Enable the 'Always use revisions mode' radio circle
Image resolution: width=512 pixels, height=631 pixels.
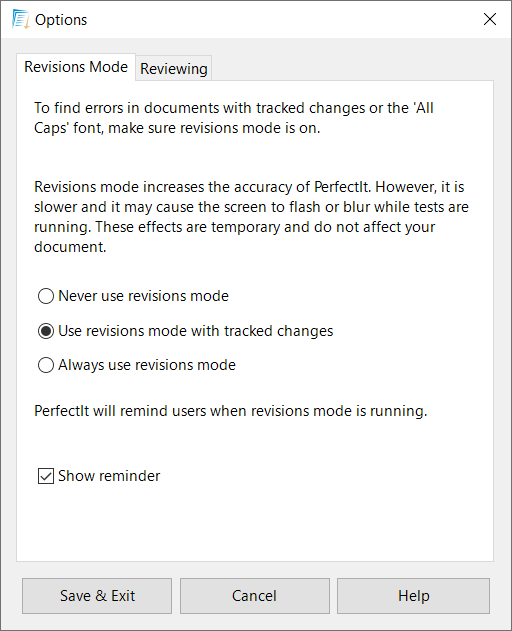coord(46,365)
